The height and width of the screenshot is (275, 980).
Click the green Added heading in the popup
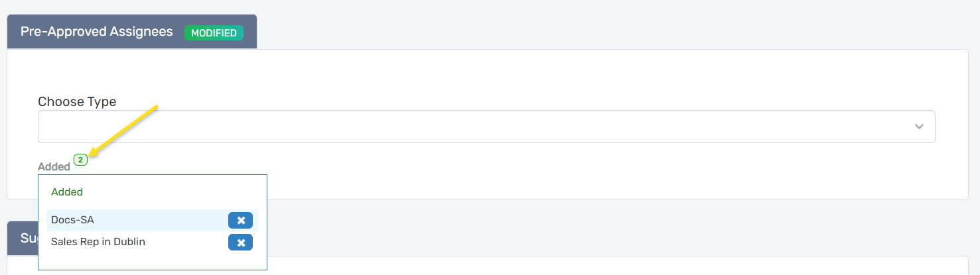click(67, 192)
